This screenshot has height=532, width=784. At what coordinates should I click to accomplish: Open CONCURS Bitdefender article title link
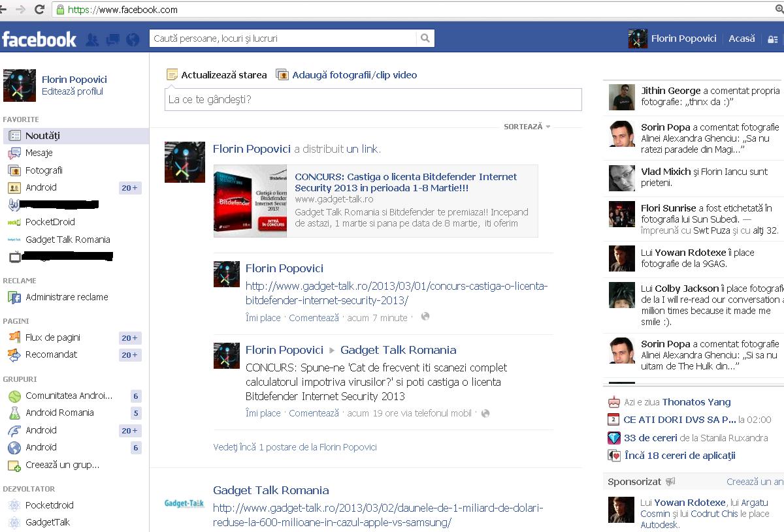[x=406, y=182]
